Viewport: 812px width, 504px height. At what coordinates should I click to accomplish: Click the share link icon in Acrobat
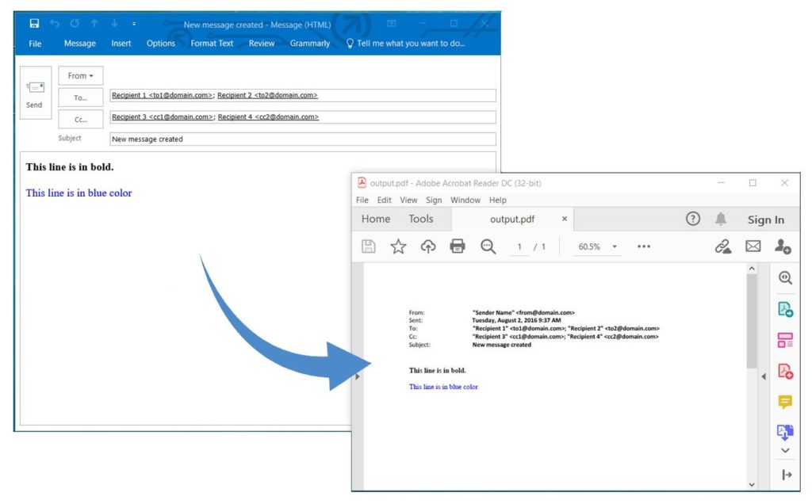pos(722,247)
